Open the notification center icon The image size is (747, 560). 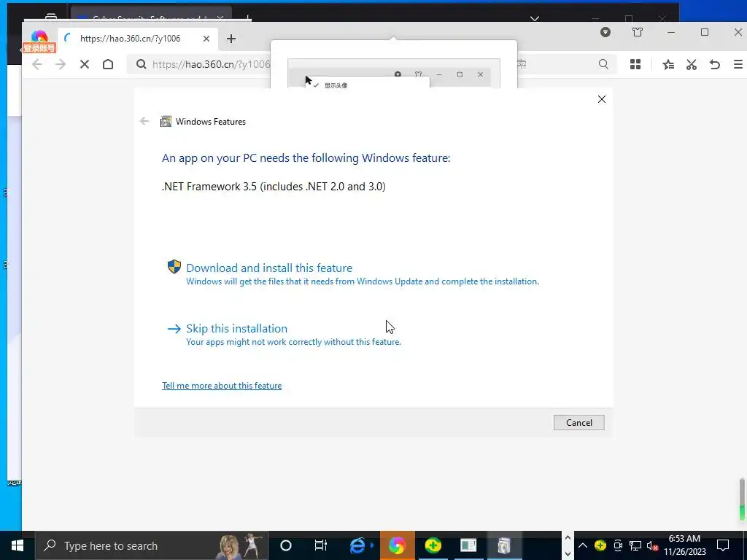pyautogui.click(x=723, y=545)
